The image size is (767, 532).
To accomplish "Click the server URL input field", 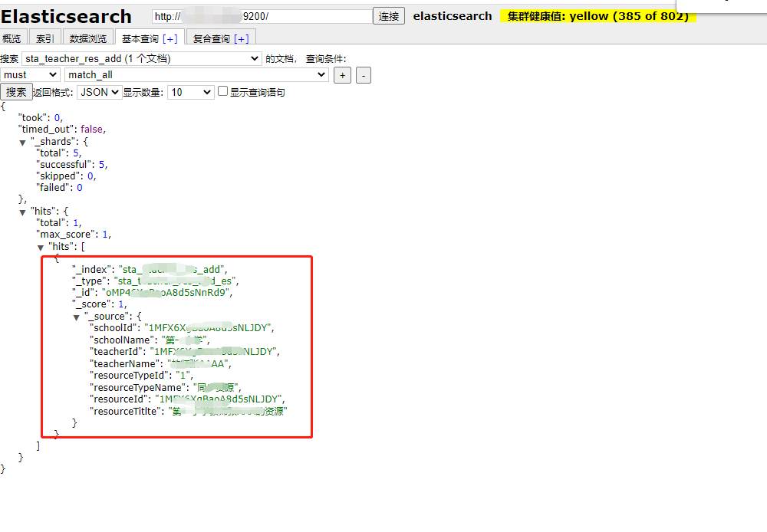I will click(262, 16).
